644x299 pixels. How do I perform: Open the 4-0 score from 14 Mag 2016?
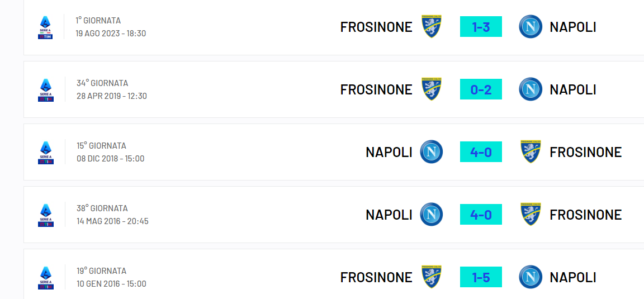point(481,215)
